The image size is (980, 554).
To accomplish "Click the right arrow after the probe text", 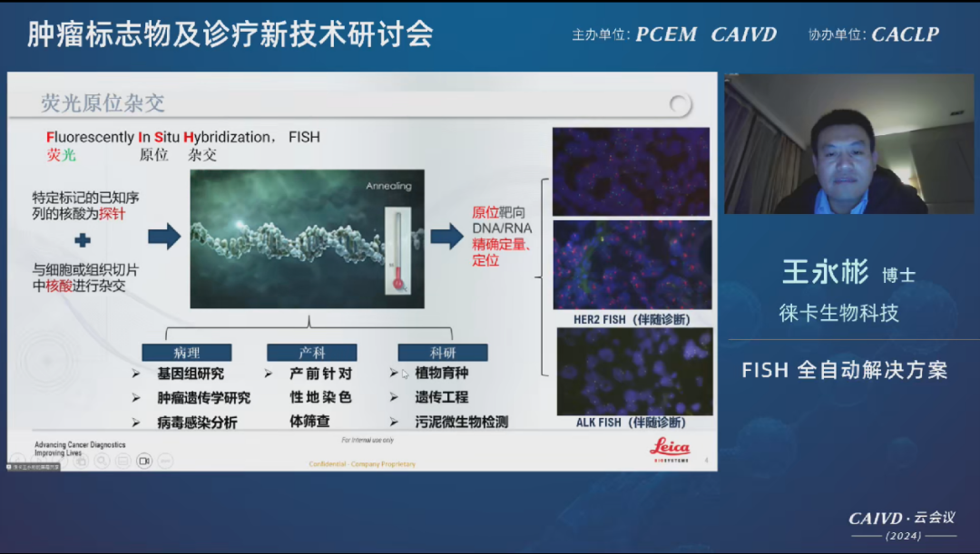I will (x=164, y=236).
